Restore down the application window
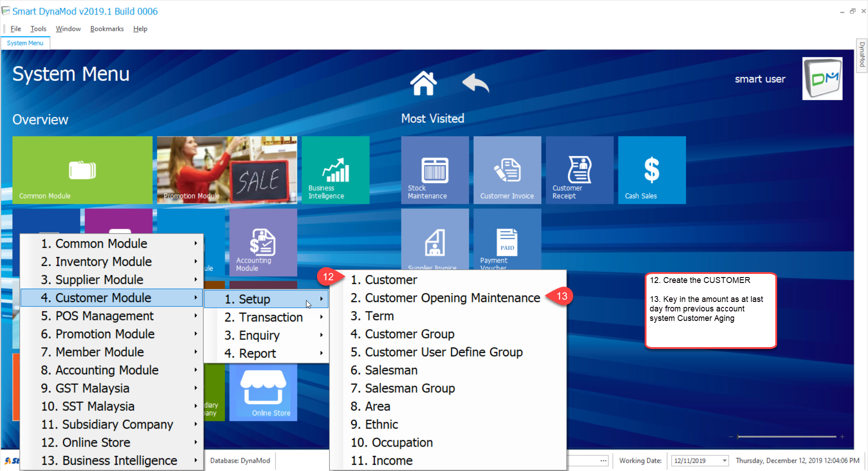868x471 pixels. (x=853, y=11)
